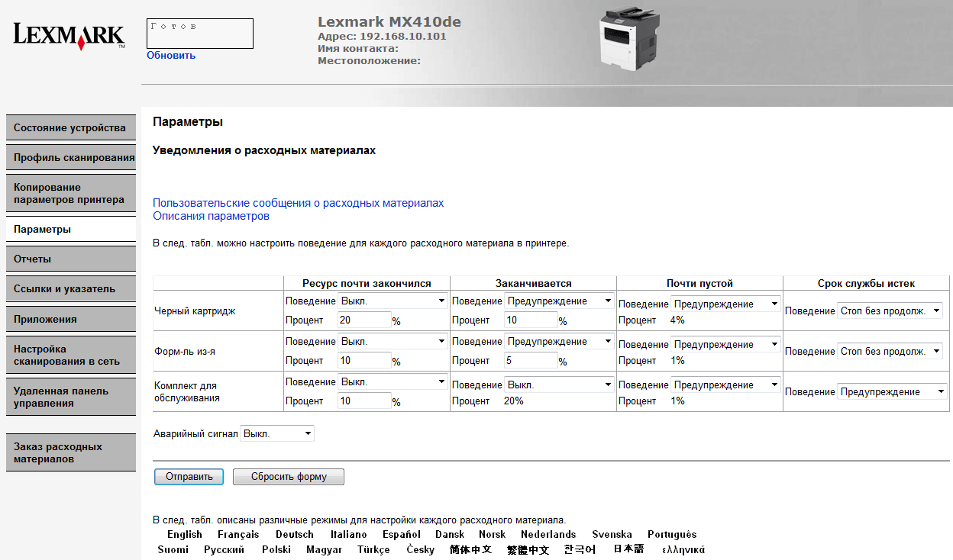The image size is (953, 560).
Task: Click Форм-ль из-я 5 percent field
Action: [531, 361]
